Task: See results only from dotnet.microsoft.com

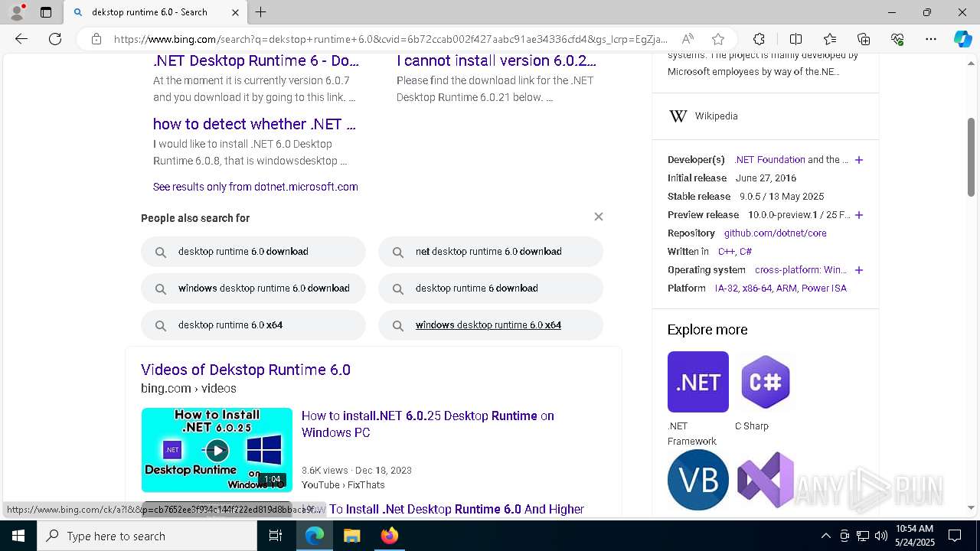Action: click(x=255, y=187)
